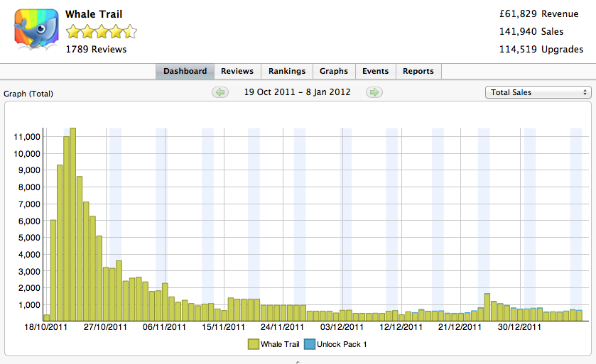Click the '1,000' y-axis label
This screenshot has width=596, height=364.
[x=29, y=305]
